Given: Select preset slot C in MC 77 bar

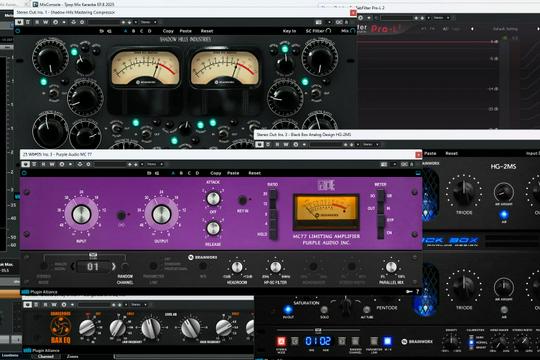Looking at the screenshot, I should click(189, 173).
